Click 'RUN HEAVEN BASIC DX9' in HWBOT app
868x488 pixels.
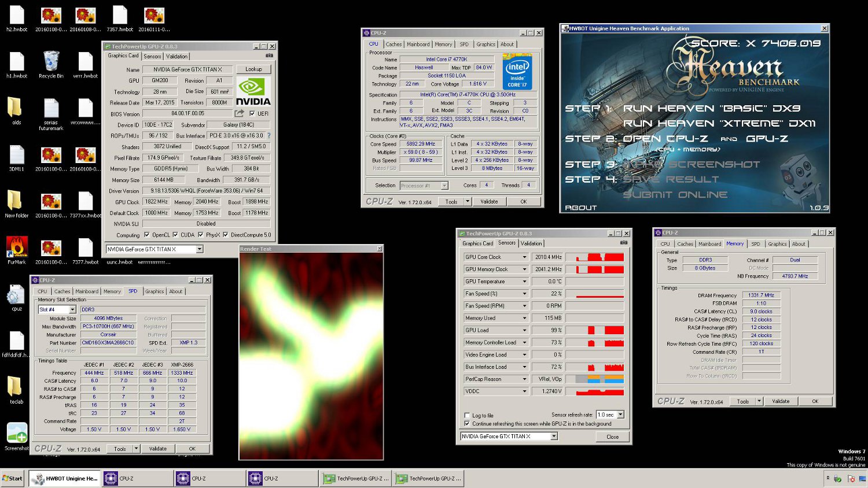(x=712, y=108)
